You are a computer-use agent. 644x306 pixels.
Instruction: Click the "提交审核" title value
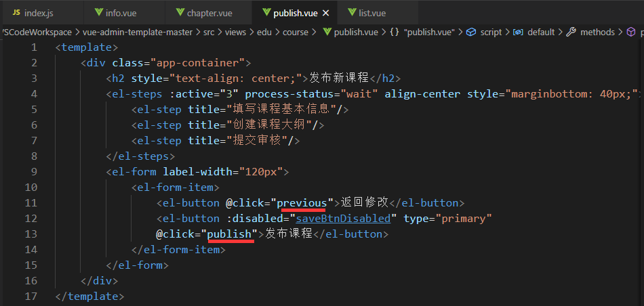point(257,141)
